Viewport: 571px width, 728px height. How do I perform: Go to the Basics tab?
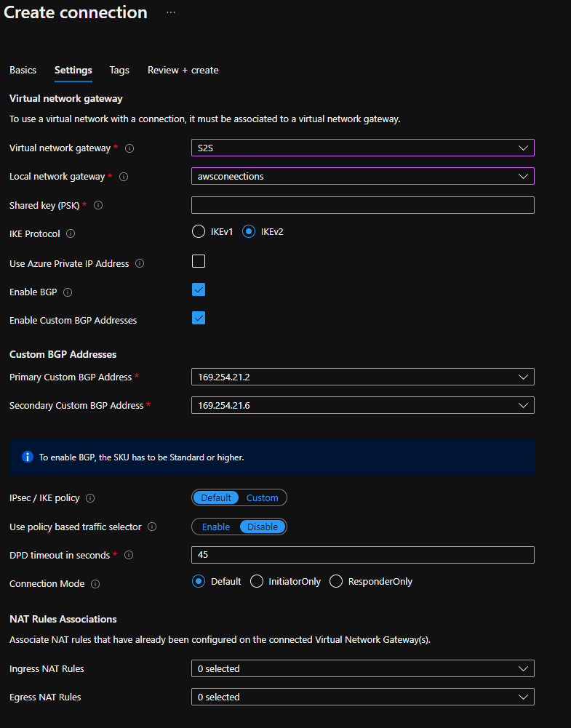[23, 70]
